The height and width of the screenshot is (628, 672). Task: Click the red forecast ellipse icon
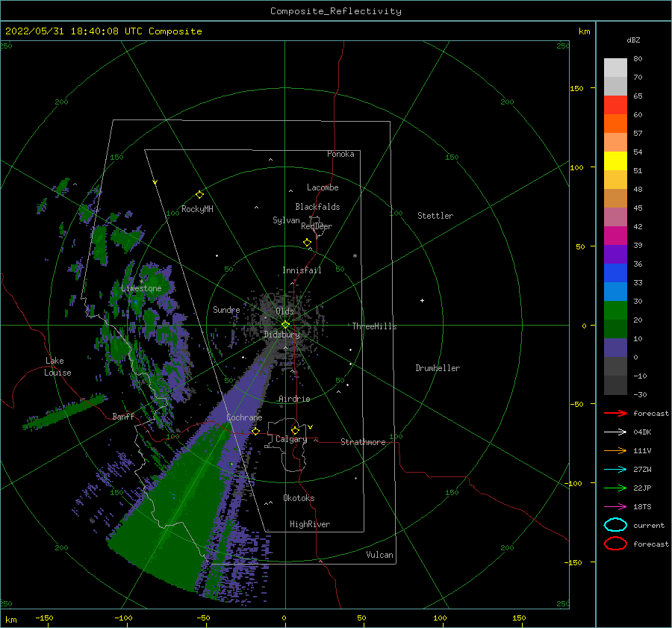(x=615, y=544)
